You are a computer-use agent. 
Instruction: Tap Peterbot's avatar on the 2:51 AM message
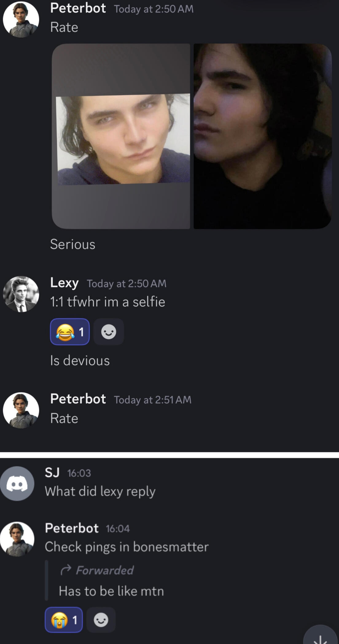point(21,410)
